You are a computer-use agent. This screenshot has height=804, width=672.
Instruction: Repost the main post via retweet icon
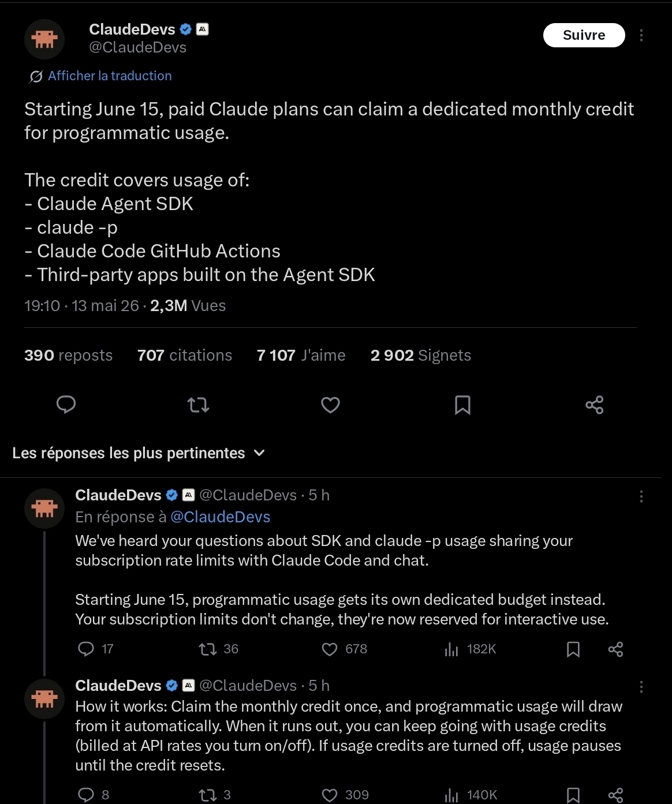pyautogui.click(x=199, y=405)
